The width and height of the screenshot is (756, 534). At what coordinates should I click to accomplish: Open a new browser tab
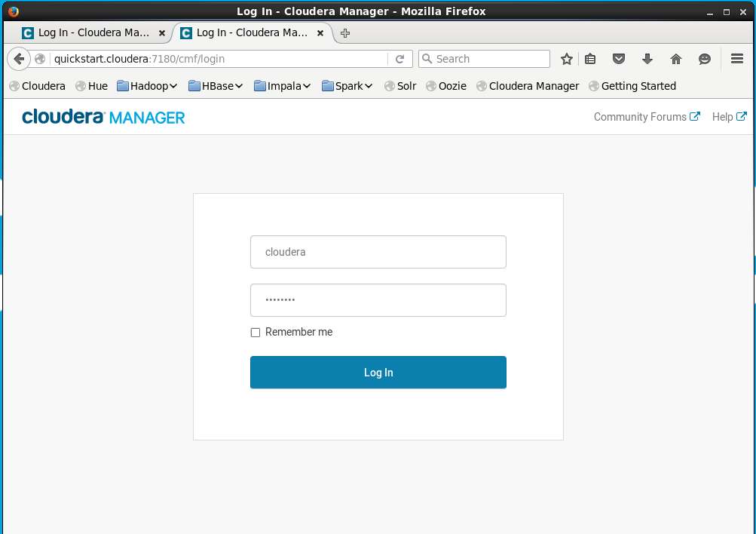point(345,32)
